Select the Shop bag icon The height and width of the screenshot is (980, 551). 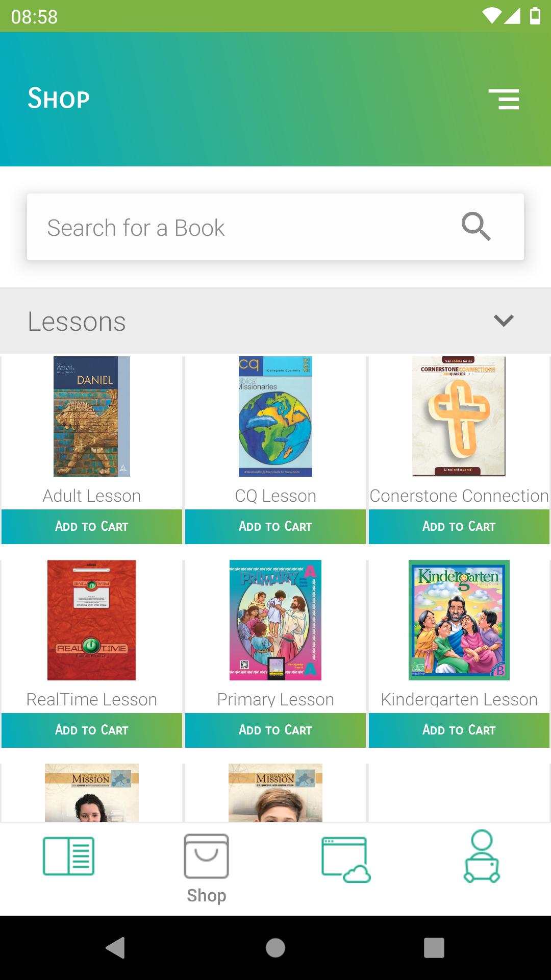206,856
